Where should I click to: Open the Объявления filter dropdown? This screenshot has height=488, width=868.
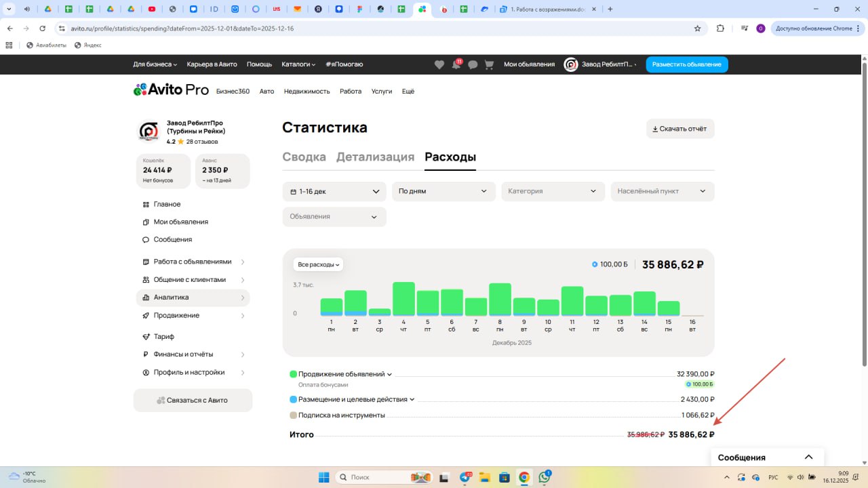pos(334,217)
